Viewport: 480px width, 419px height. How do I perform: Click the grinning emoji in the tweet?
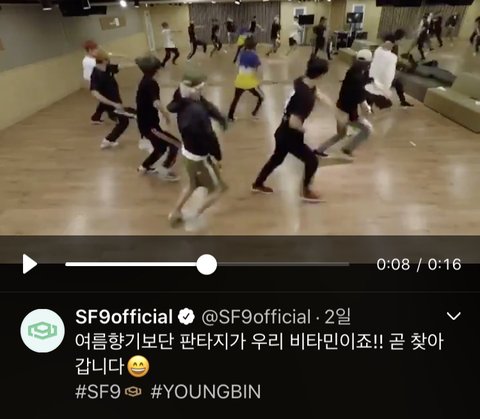click(138, 367)
